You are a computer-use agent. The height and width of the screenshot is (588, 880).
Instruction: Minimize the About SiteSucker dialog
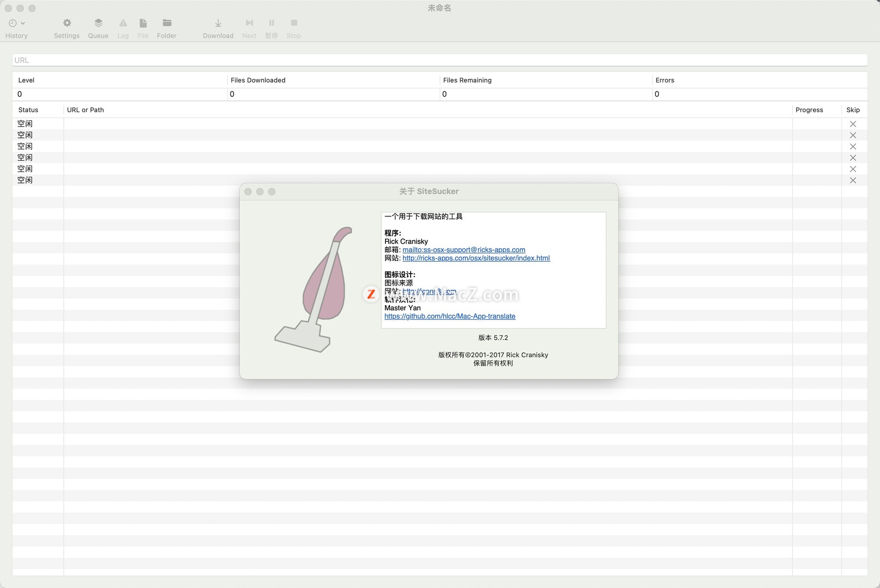260,192
